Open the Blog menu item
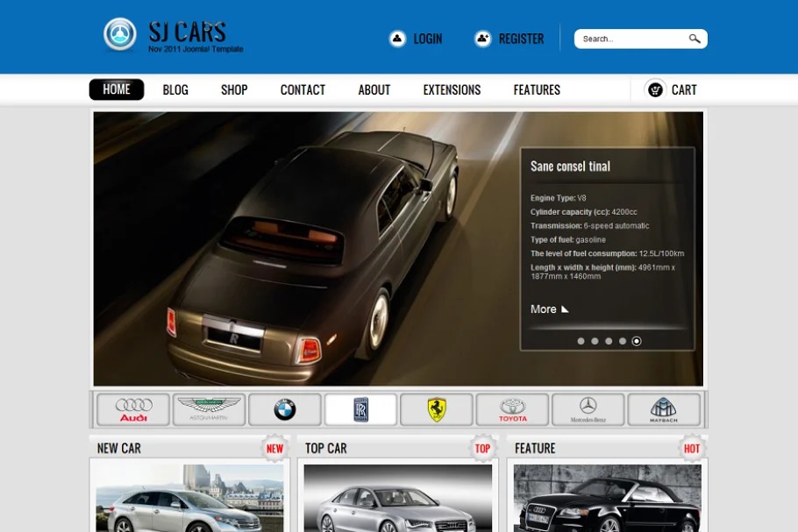Image resolution: width=798 pixels, height=532 pixels. coord(175,89)
